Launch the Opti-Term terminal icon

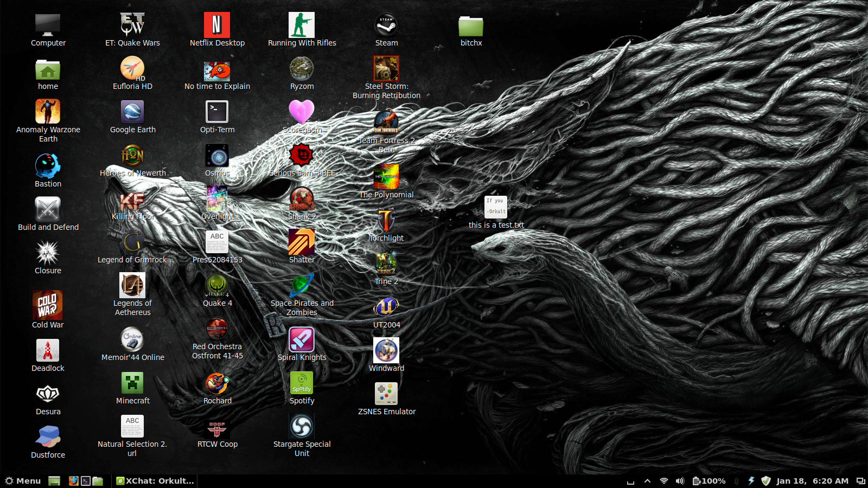(217, 112)
